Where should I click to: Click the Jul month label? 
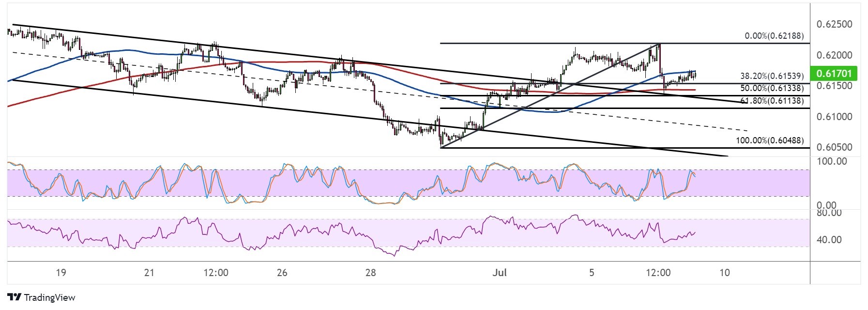pyautogui.click(x=500, y=273)
